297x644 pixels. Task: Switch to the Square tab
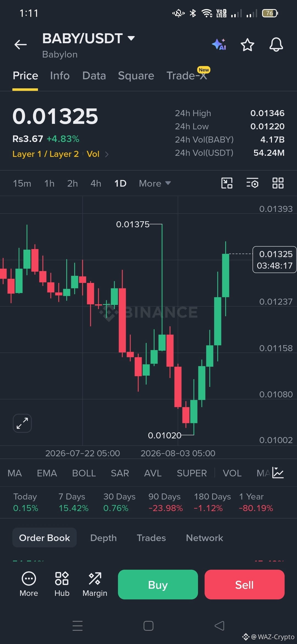pyautogui.click(x=136, y=76)
